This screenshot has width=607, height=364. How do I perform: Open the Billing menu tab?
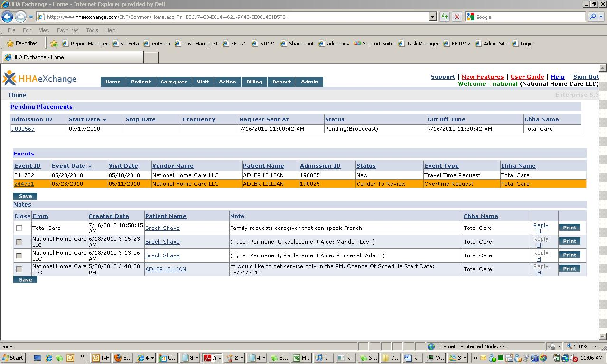[x=254, y=82]
